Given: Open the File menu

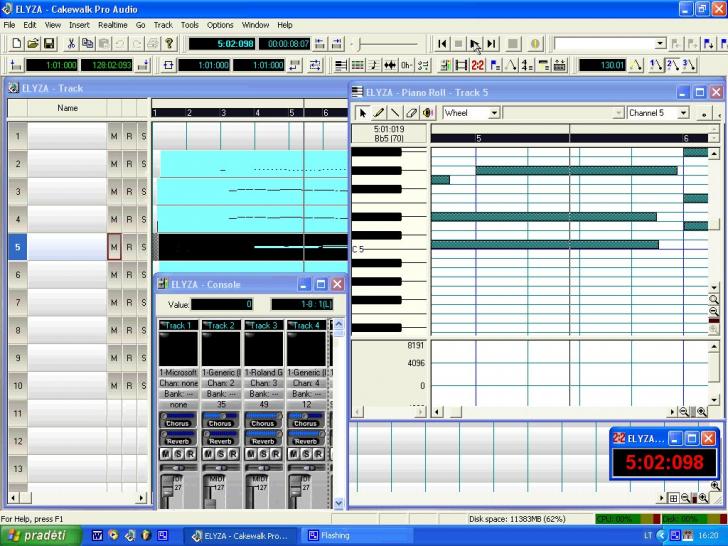Looking at the screenshot, I should [9, 25].
